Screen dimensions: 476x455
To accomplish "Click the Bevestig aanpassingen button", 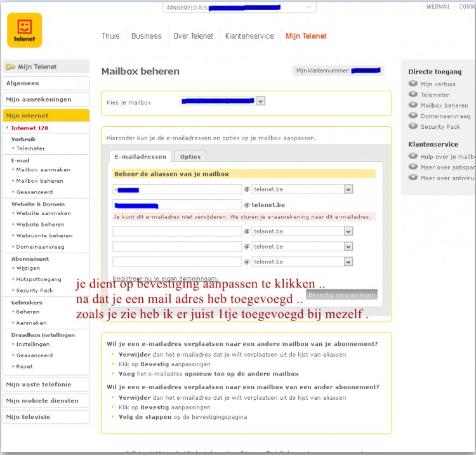I will click(x=341, y=294).
